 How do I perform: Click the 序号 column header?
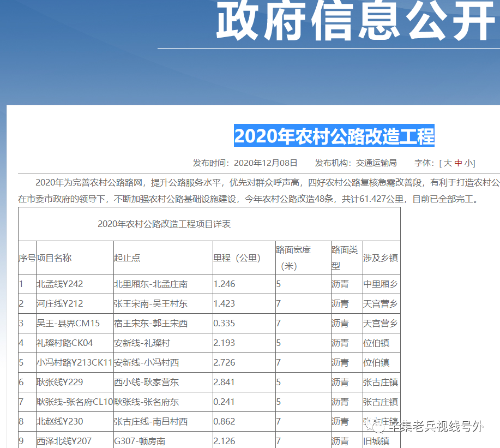[x=27, y=258]
